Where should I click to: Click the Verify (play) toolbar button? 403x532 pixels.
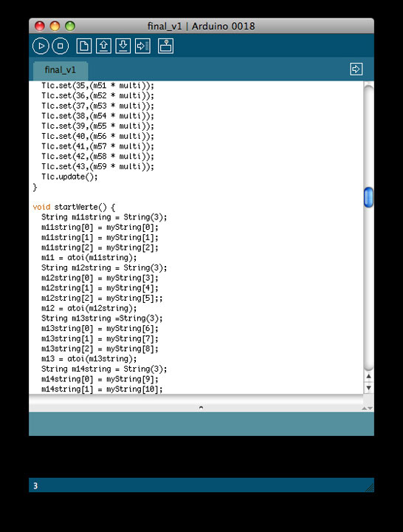41,46
